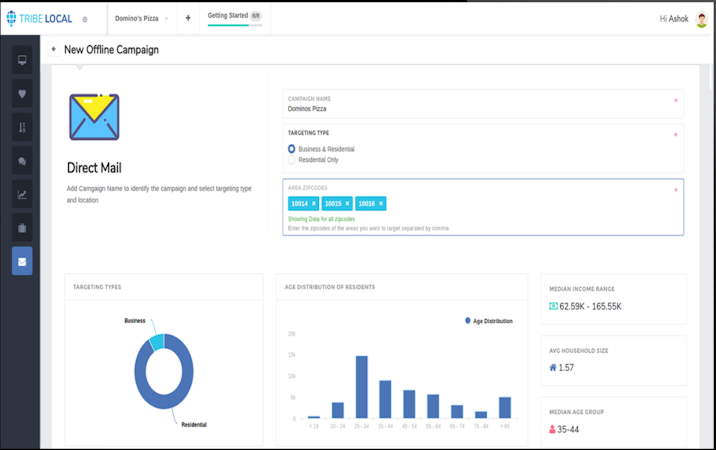Viewport: 716px width, 450px height.
Task: Click the Age Distribution of Residents heading
Action: [330, 287]
